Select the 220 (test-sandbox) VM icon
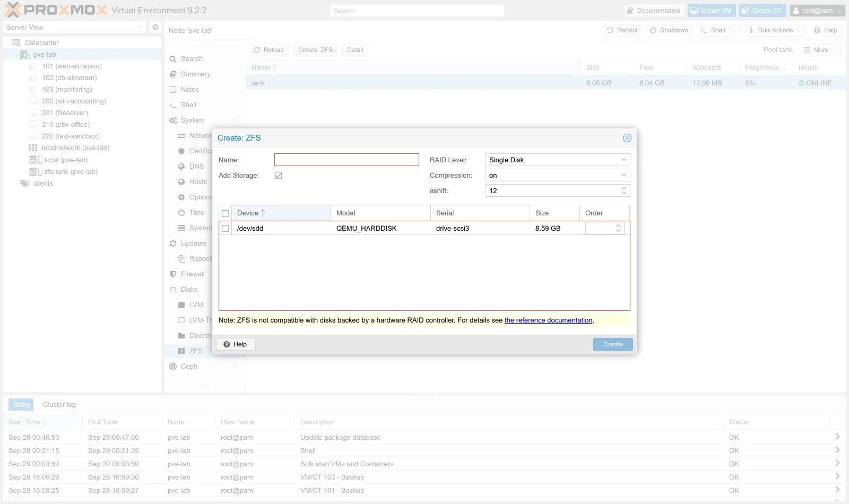Screen dimensions: 849x504 click(x=33, y=136)
